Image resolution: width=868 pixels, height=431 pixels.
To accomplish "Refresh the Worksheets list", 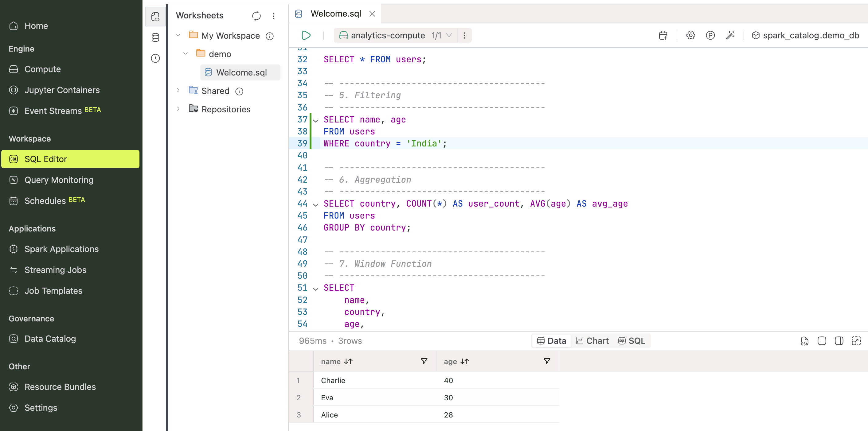I will pyautogui.click(x=256, y=16).
